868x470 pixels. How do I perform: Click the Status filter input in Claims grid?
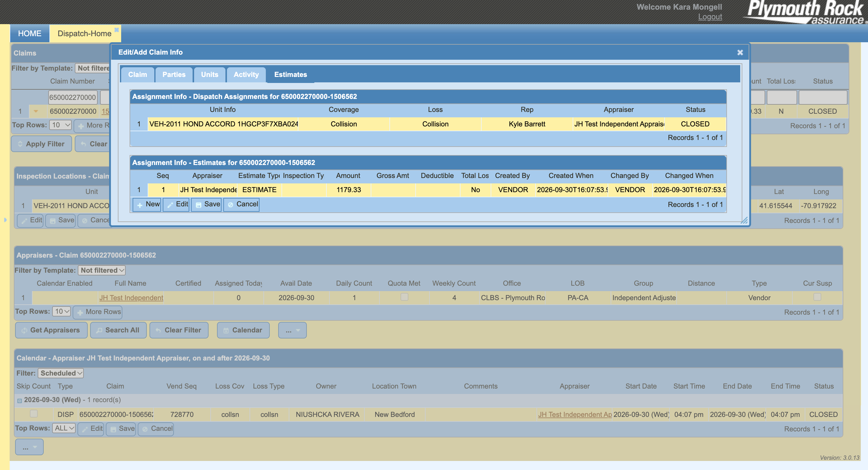click(822, 97)
